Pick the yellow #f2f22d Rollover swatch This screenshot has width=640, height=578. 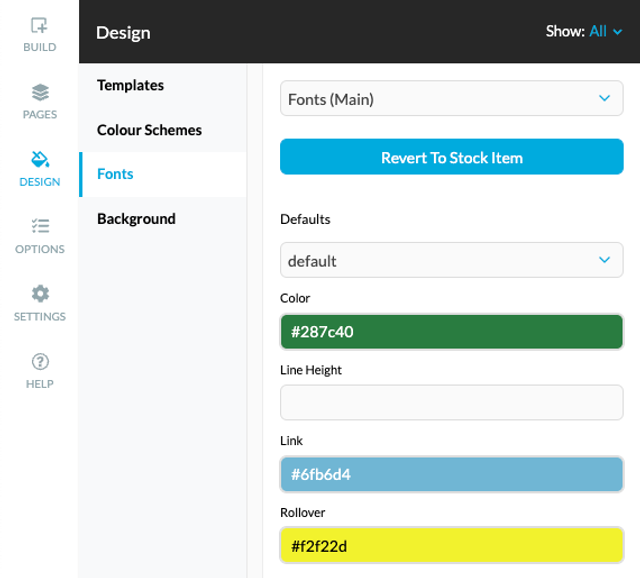451,546
